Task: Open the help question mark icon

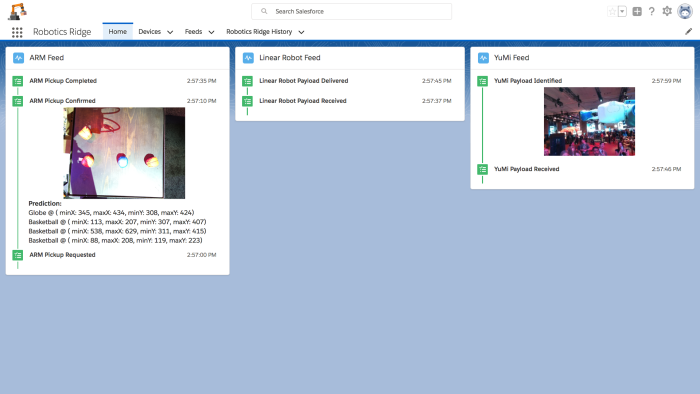Action: (x=652, y=12)
